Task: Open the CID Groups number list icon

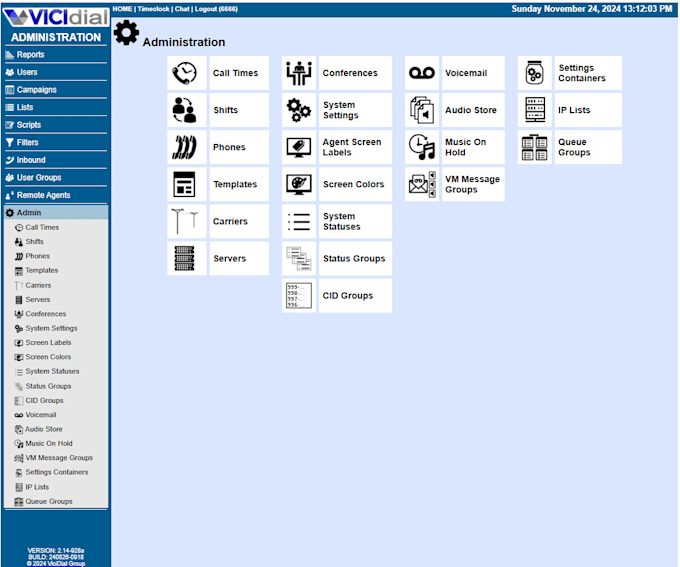Action: (299, 295)
